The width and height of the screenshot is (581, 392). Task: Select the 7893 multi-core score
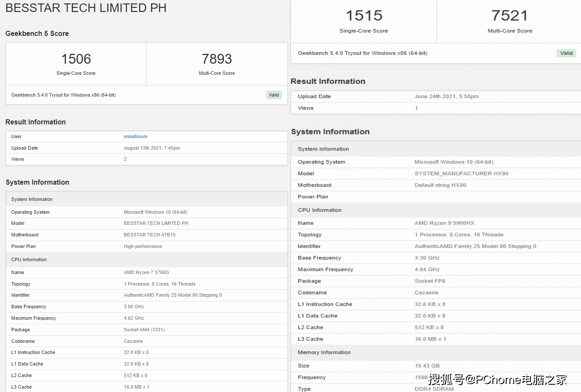point(217,59)
